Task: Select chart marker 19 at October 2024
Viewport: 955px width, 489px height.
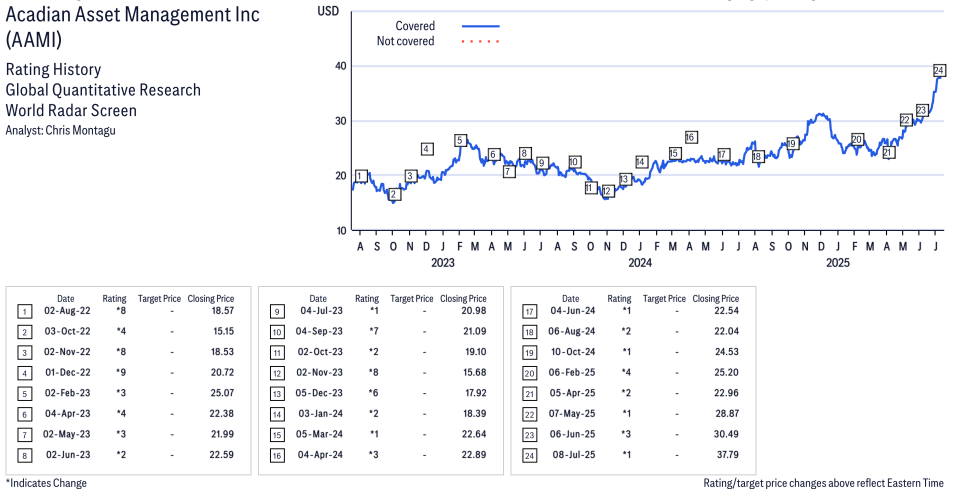Action: (792, 144)
